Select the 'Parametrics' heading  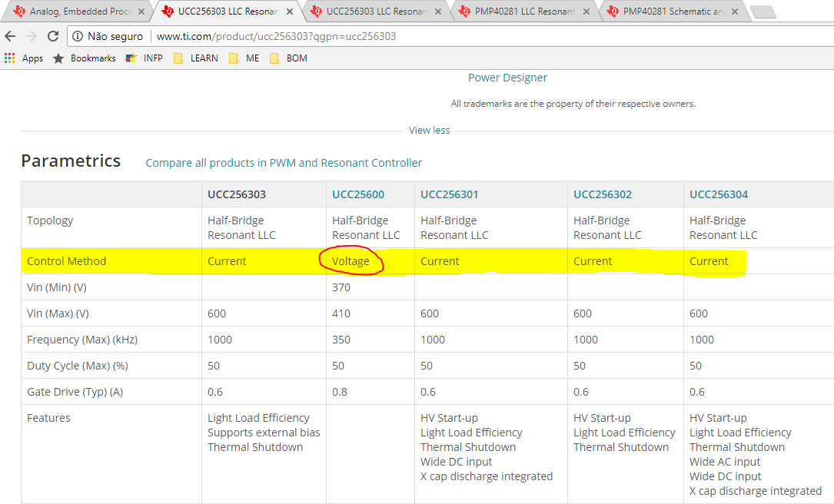[x=71, y=161]
